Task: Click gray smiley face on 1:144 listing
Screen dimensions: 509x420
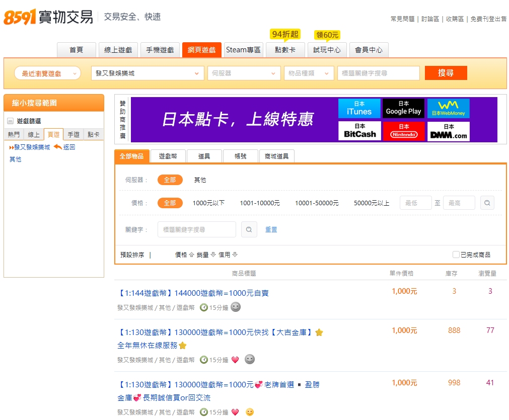Action: point(236,307)
